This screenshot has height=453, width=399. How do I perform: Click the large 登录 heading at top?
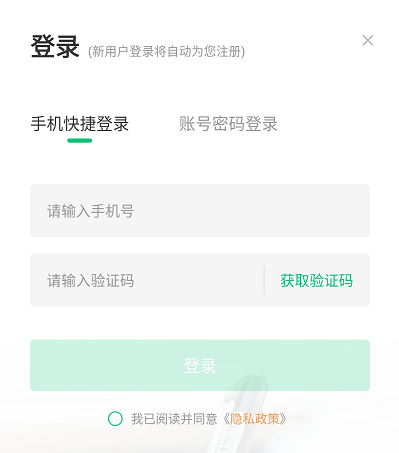pos(55,46)
